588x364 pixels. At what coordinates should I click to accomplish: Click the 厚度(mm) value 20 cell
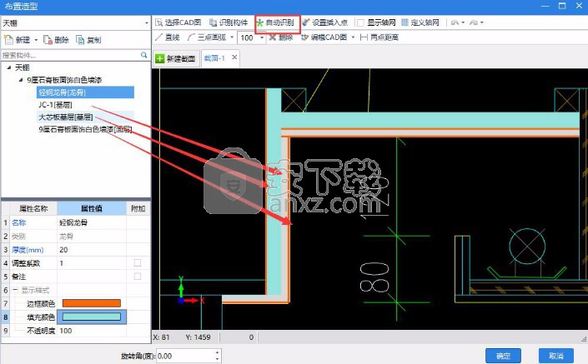tap(92, 250)
